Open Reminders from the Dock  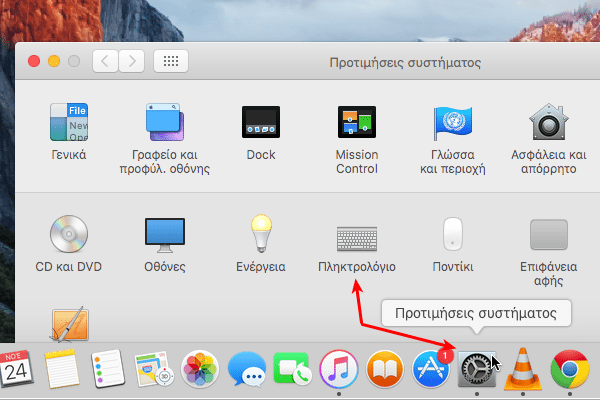pyautogui.click(x=108, y=369)
